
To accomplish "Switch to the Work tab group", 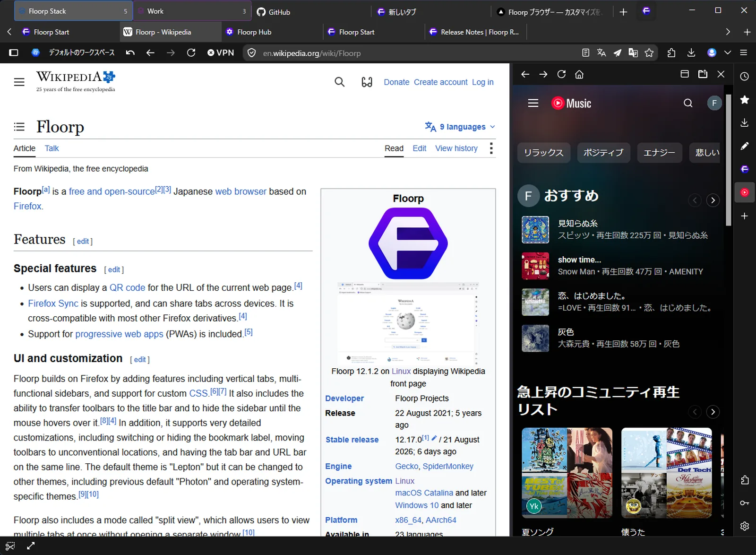I will pos(193,11).
